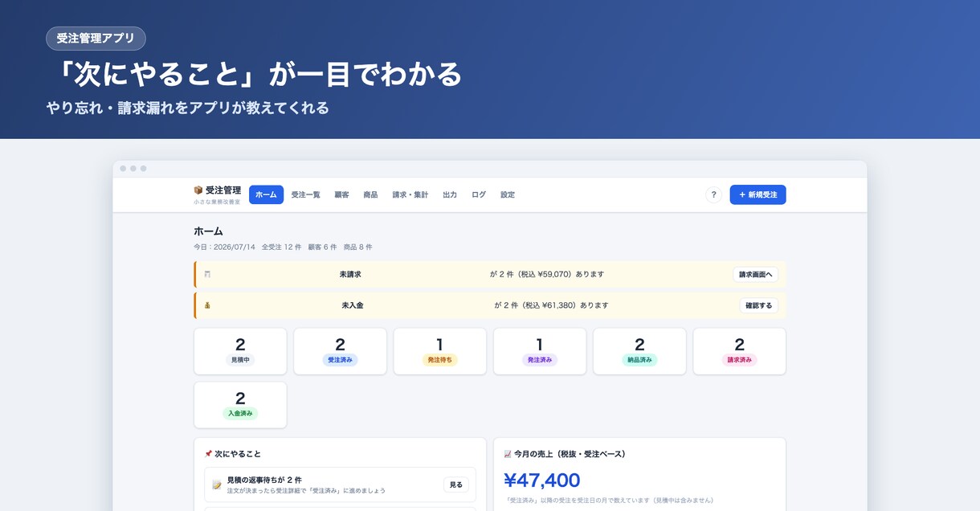Open the 納品済み status card
The height and width of the screenshot is (511, 980).
639,351
